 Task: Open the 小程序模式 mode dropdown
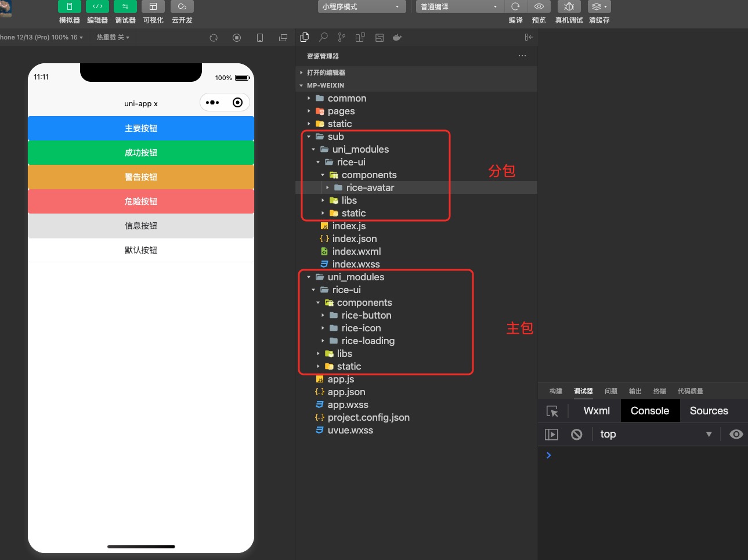tap(360, 6)
